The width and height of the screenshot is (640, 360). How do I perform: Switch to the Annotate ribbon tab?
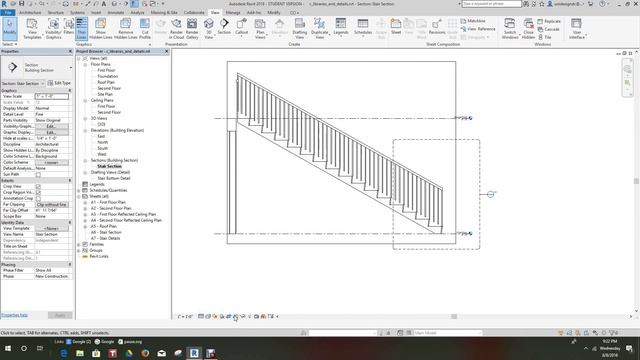[116, 13]
